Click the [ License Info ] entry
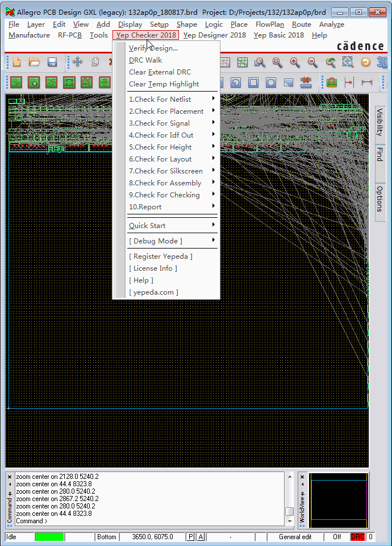Viewport: 392px width, 546px height. pos(172,268)
